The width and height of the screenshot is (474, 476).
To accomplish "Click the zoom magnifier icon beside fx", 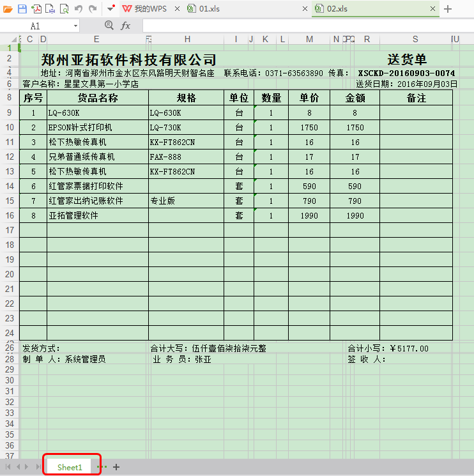I will [109, 26].
